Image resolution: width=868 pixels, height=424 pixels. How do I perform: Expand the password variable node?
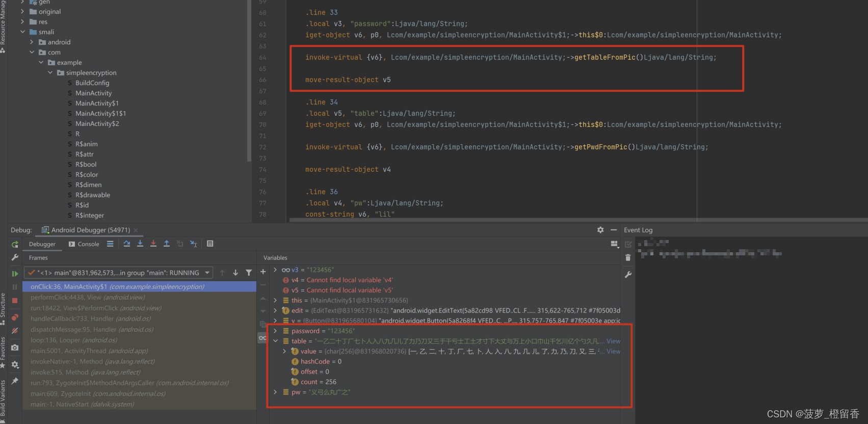(275, 331)
